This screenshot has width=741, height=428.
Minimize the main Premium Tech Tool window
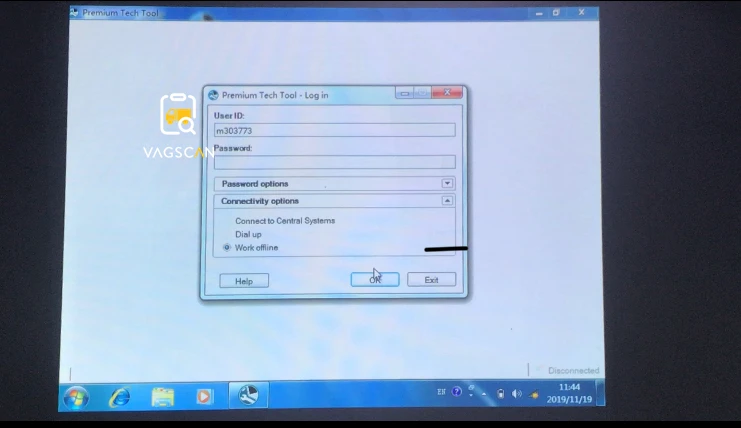click(x=539, y=13)
